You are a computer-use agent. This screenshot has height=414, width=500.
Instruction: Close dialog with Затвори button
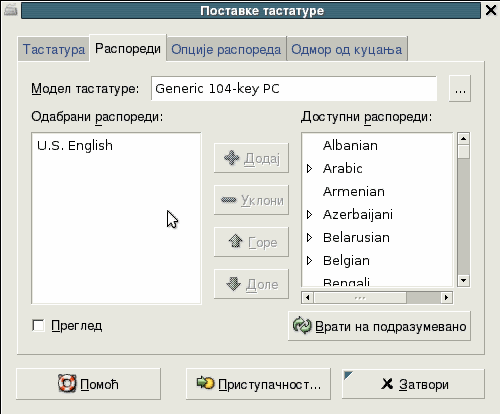click(x=413, y=384)
